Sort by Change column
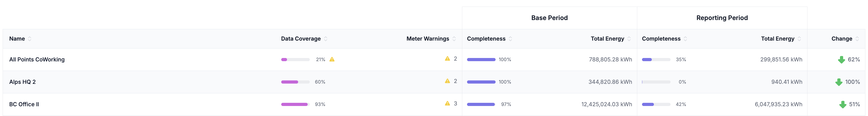The height and width of the screenshot is (116, 868). click(857, 39)
